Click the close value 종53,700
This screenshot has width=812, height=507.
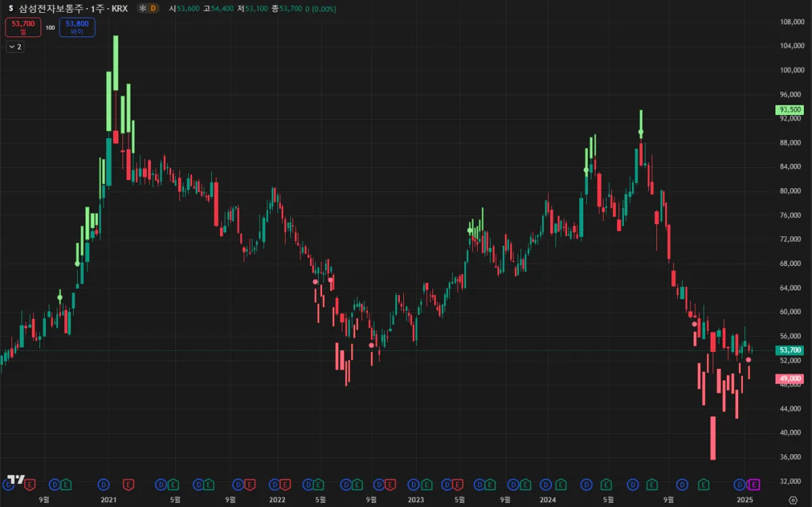(x=287, y=9)
